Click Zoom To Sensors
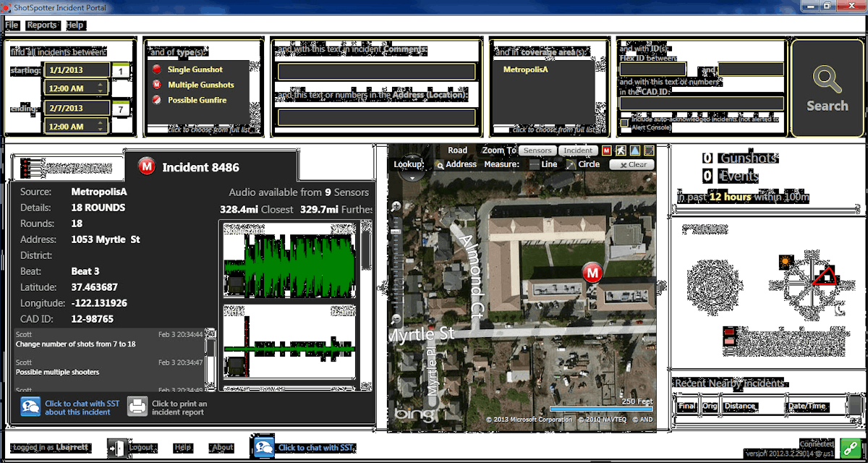The height and width of the screenshot is (463, 868). click(537, 150)
